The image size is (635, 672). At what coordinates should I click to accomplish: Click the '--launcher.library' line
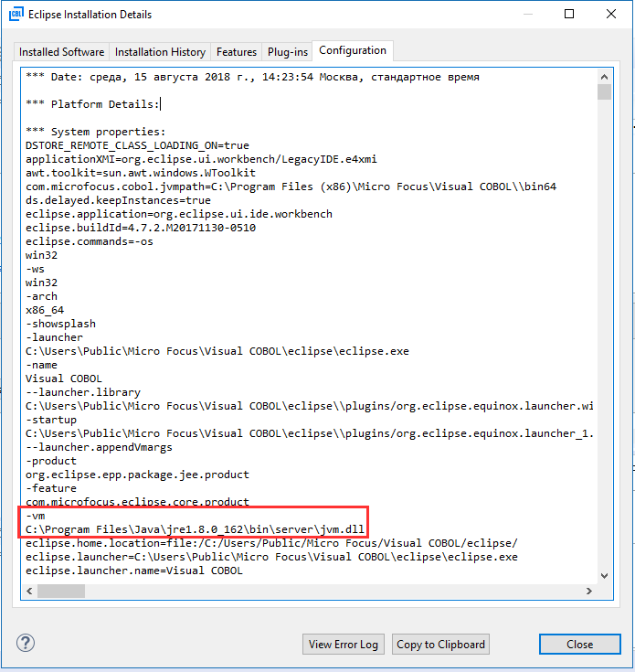tap(82, 392)
